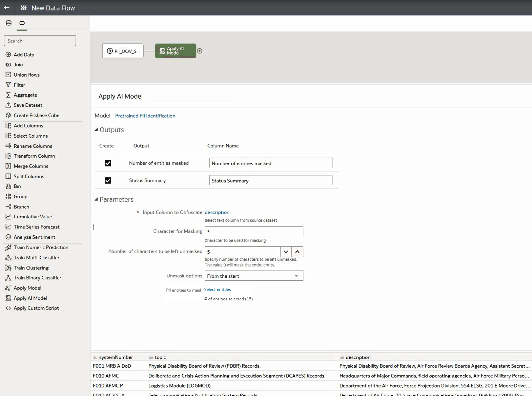Choose the Split Columns step icon
This screenshot has width=532, height=396.
tap(8, 176)
